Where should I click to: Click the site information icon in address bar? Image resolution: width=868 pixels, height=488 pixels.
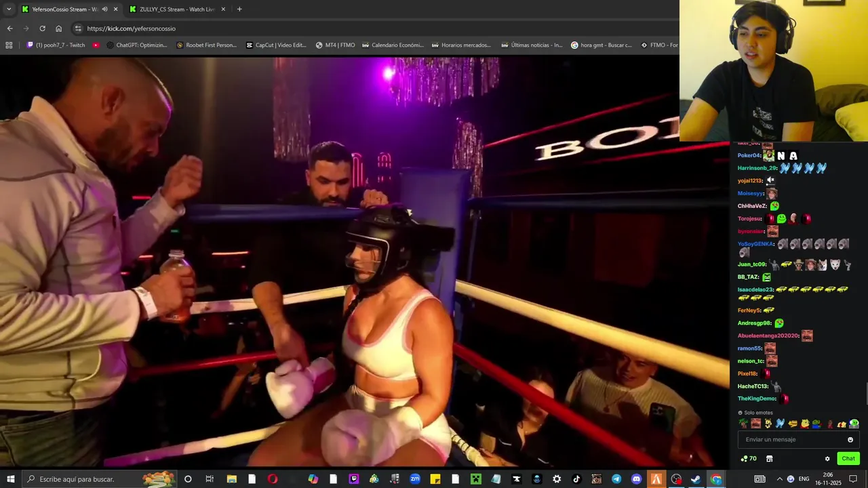[x=78, y=28]
